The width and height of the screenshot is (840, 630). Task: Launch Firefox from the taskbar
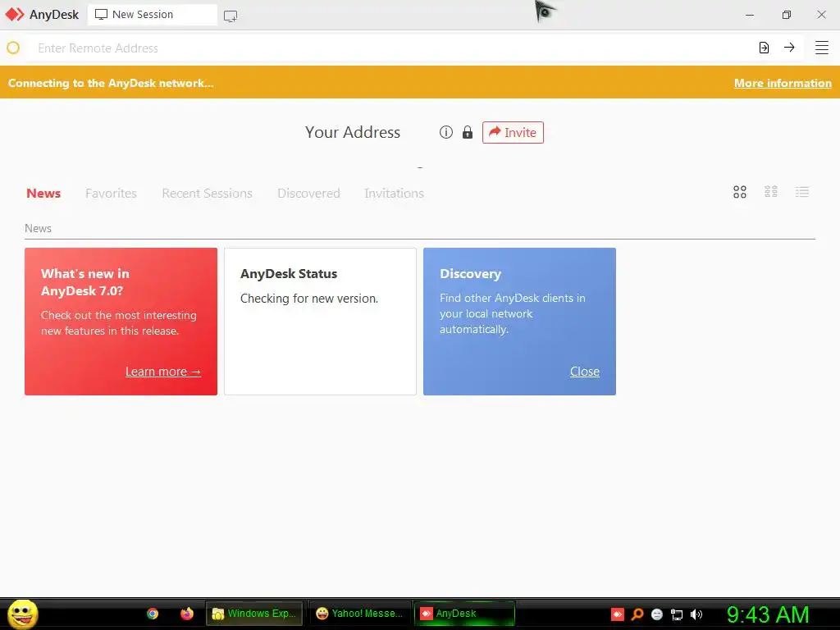tap(187, 614)
